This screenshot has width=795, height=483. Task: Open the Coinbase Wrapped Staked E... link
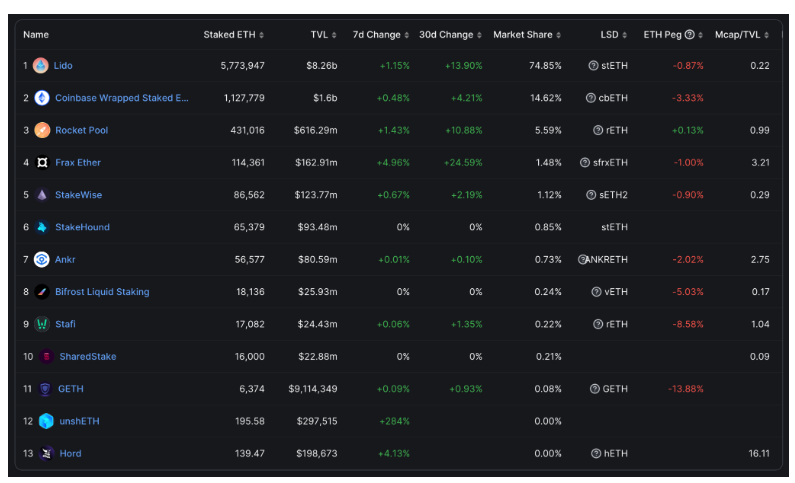click(122, 98)
